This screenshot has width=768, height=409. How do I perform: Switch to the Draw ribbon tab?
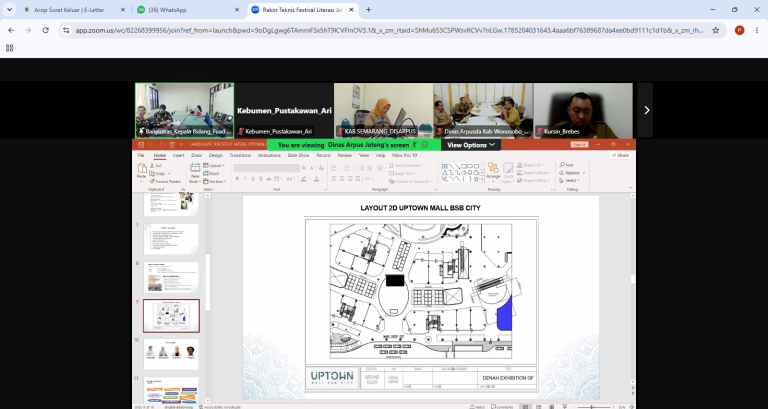tap(196, 155)
